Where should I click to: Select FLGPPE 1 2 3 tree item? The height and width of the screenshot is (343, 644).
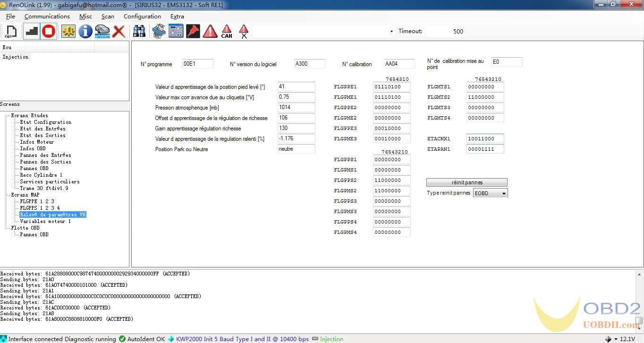pyautogui.click(x=37, y=201)
